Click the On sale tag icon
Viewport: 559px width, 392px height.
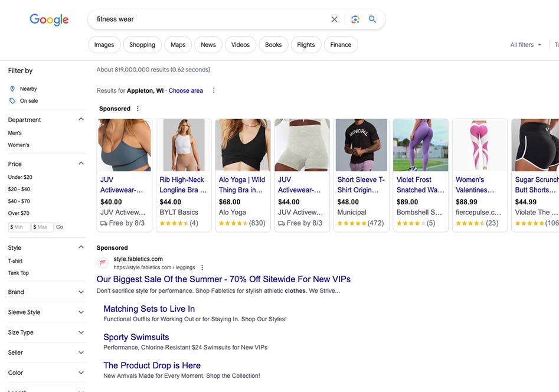[x=12, y=101]
